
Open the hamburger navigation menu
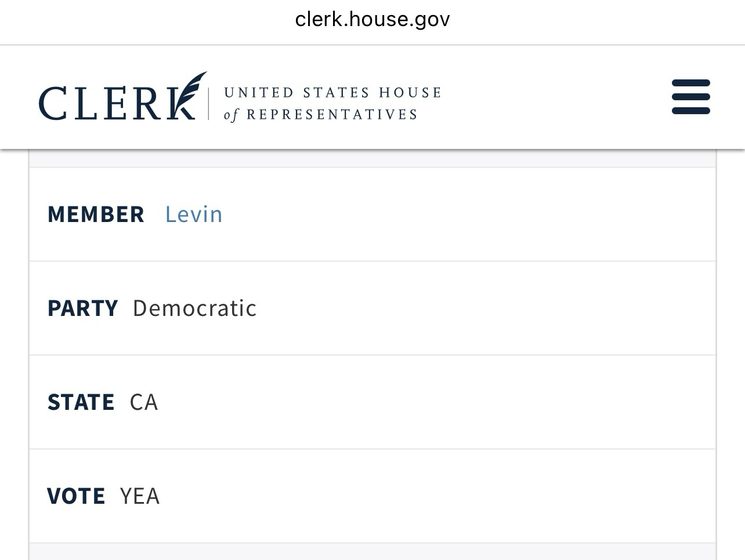[690, 97]
